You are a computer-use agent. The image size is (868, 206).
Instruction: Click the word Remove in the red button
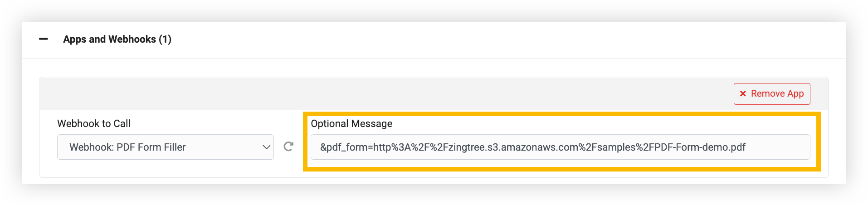(x=768, y=94)
